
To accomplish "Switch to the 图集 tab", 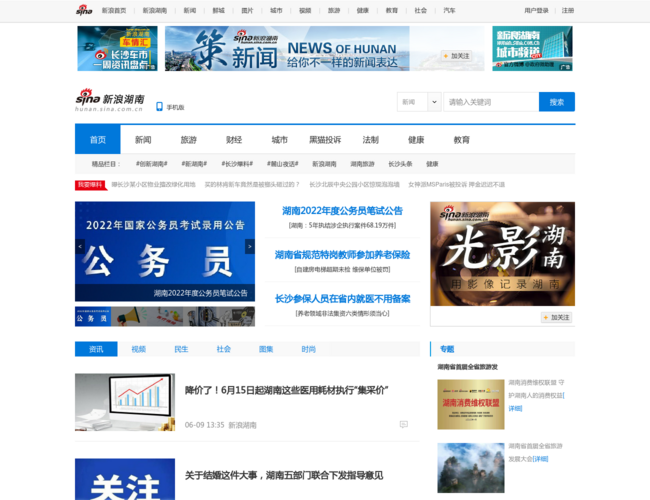I will coord(266,349).
